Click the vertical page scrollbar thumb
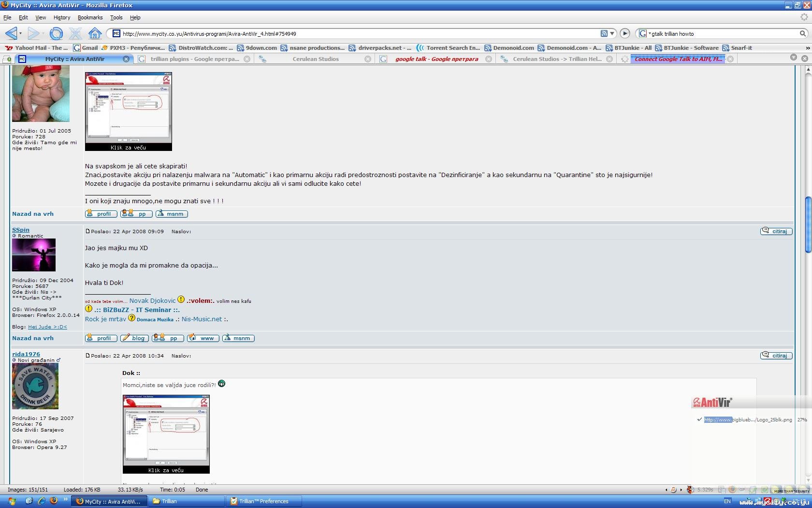The image size is (812, 508). click(x=808, y=224)
